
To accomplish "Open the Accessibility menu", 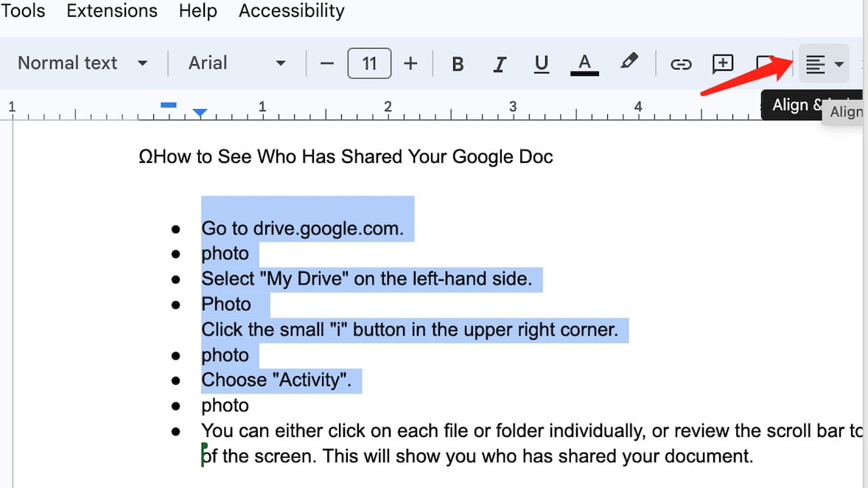I will [x=292, y=10].
